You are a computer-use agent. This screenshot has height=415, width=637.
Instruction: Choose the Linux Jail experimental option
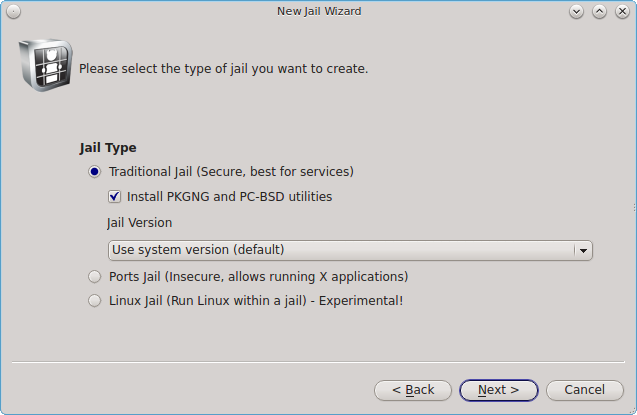(x=95, y=301)
